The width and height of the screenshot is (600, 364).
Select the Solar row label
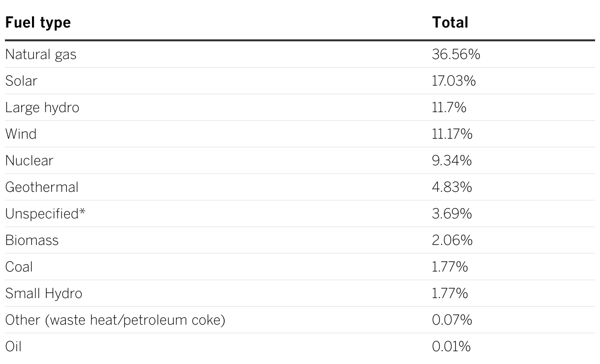(x=21, y=81)
